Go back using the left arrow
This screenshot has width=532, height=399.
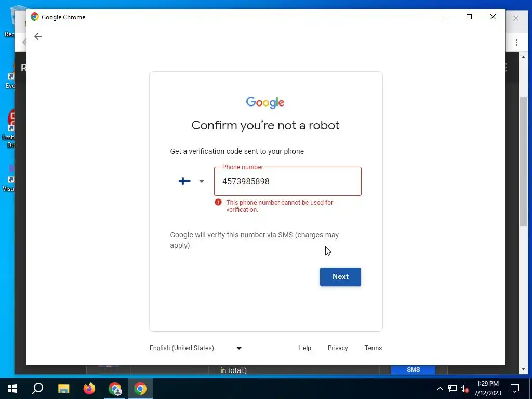point(37,36)
